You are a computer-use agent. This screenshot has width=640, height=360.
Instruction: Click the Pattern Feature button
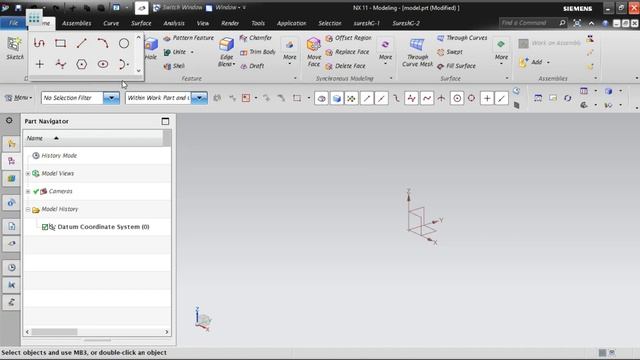(x=189, y=38)
